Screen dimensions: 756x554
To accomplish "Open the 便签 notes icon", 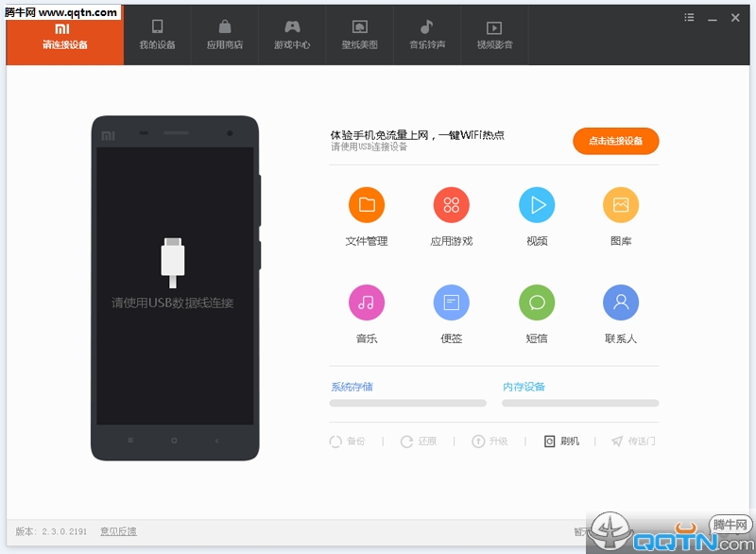I will click(452, 303).
